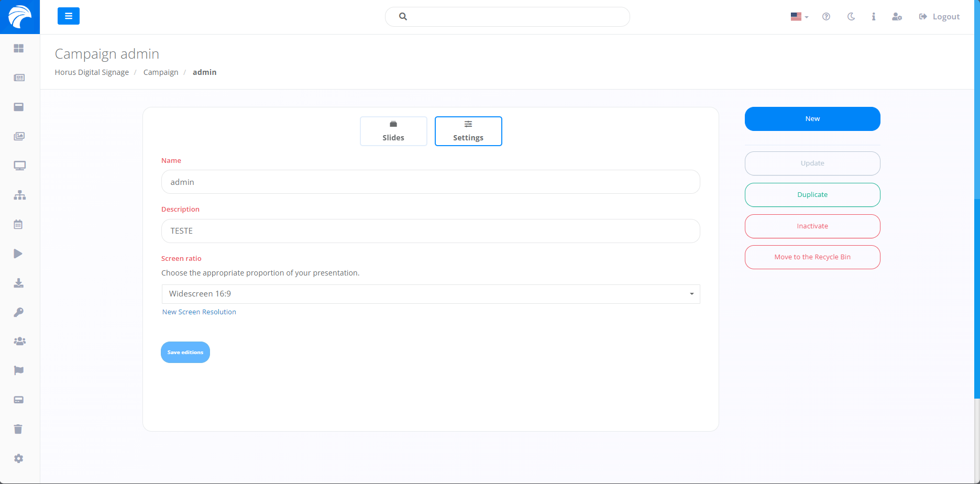
Task: Open the trash bin icon in sidebar
Action: click(18, 429)
